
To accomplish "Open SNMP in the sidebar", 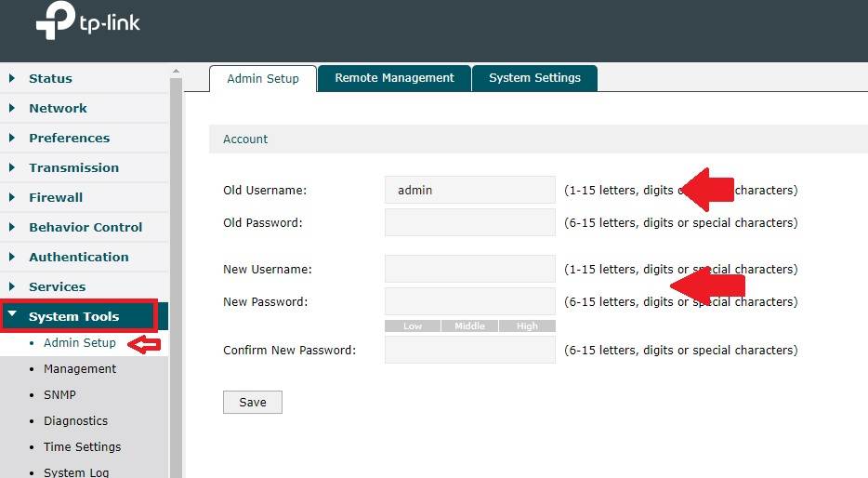I will pos(59,395).
